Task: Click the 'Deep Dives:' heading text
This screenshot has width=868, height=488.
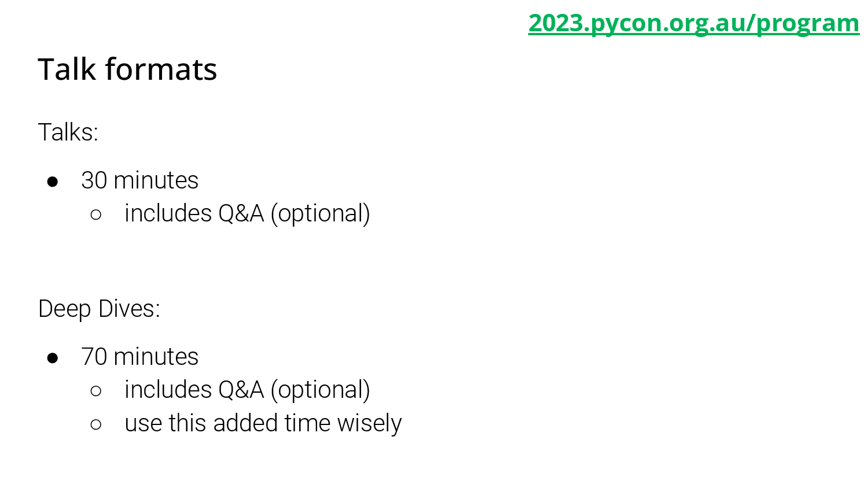Action: coord(99,309)
